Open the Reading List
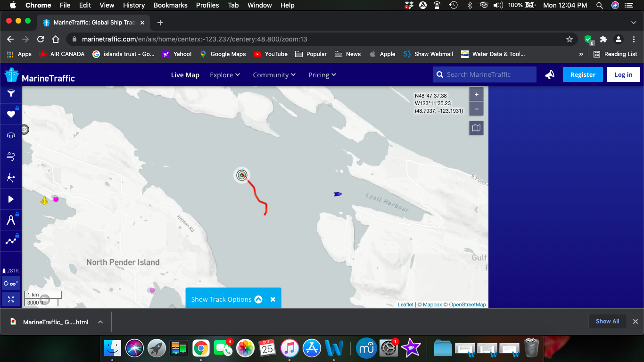The image size is (644, 362). [615, 54]
